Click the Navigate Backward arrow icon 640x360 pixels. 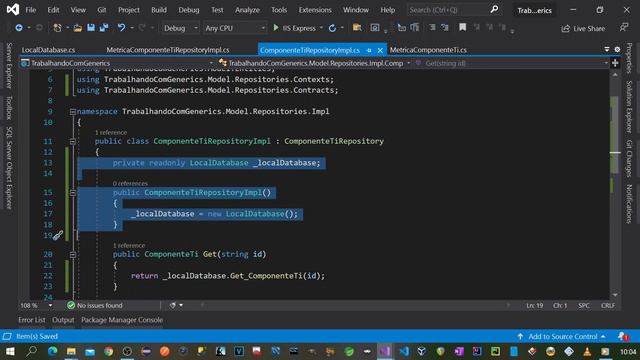point(19,28)
